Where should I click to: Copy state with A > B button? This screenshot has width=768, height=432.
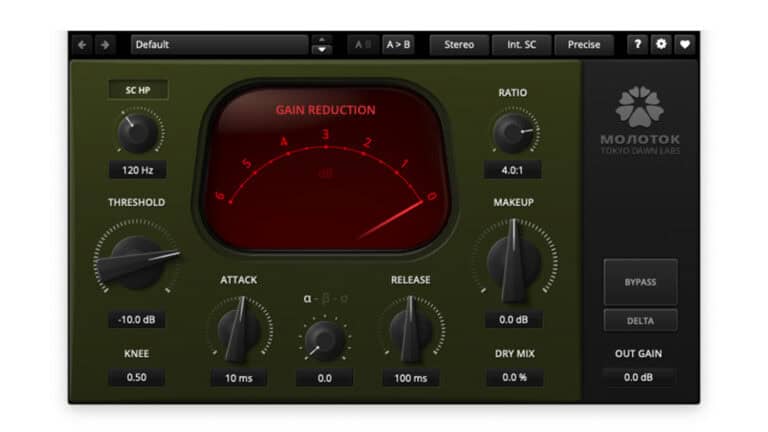tap(398, 45)
